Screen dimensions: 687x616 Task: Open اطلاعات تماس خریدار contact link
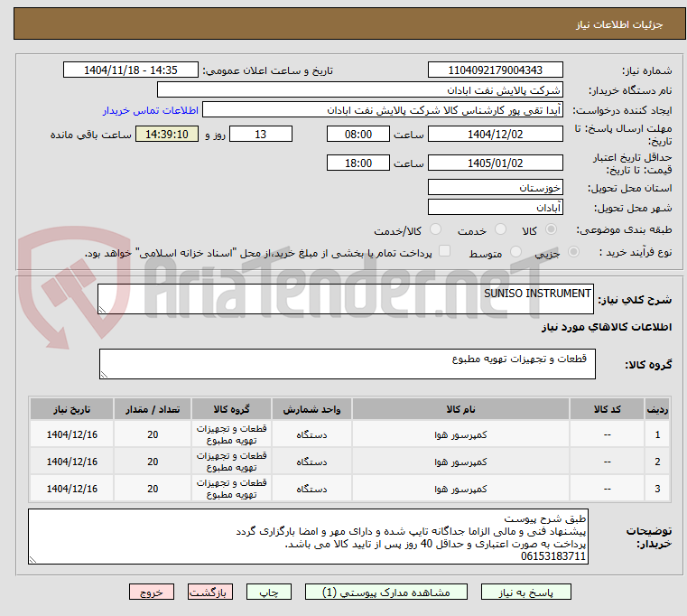tap(151, 110)
